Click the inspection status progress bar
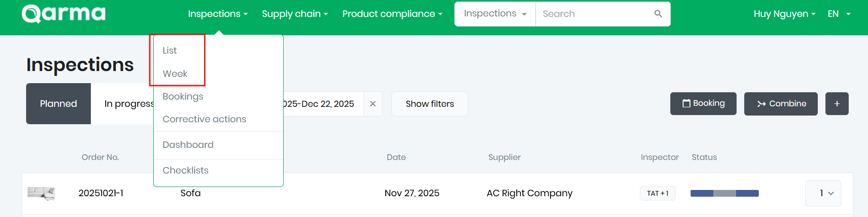The image size is (868, 217). click(724, 193)
